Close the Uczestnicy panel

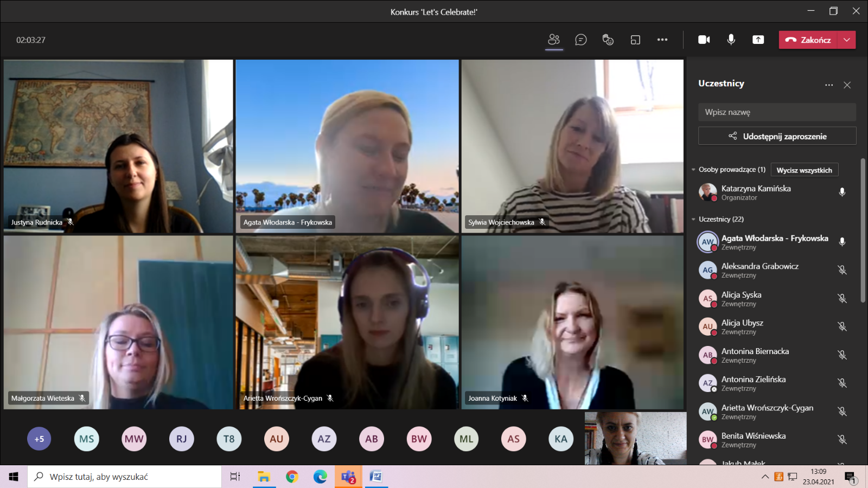click(847, 85)
